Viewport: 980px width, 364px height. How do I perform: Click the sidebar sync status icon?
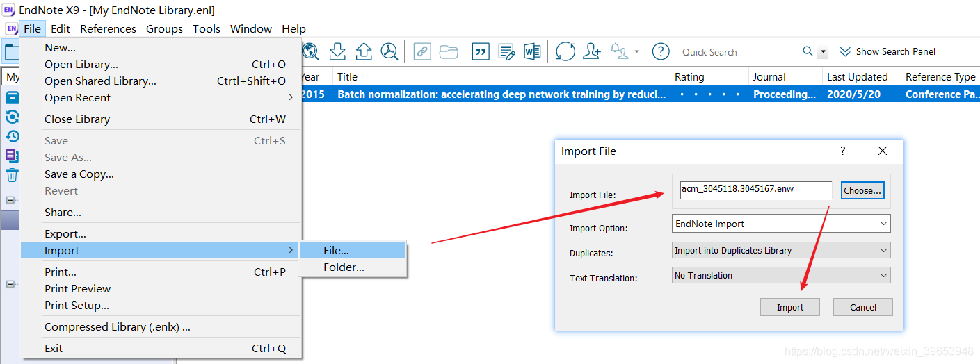coord(12,117)
